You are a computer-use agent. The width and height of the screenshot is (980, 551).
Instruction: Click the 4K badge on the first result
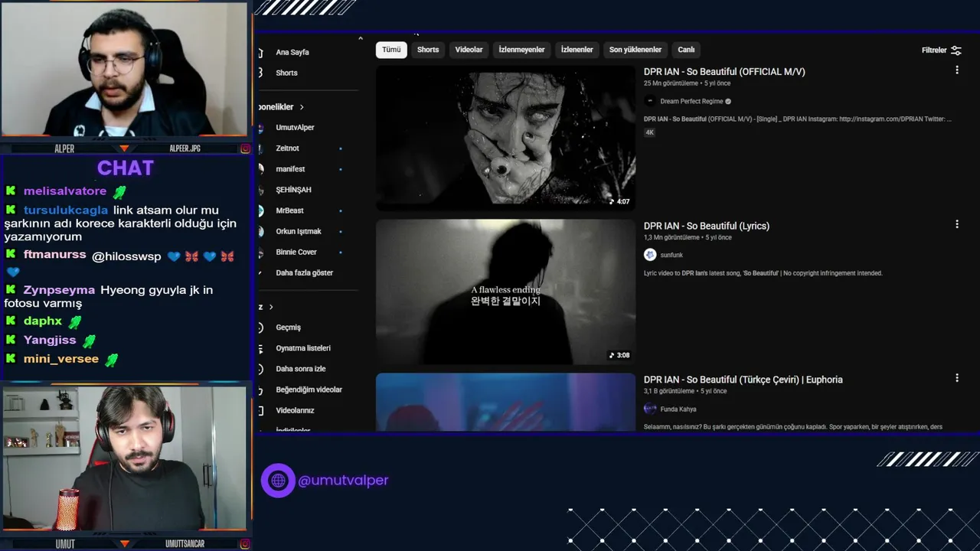click(649, 132)
